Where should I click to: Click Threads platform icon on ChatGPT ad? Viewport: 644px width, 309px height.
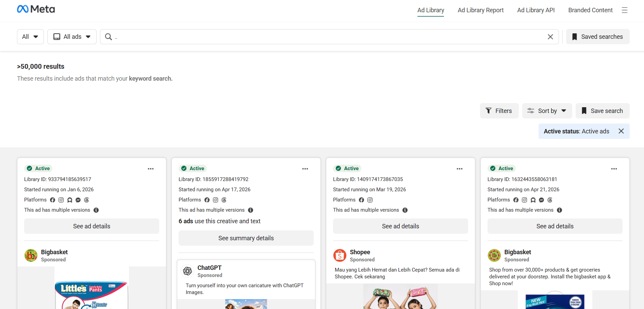point(224,200)
